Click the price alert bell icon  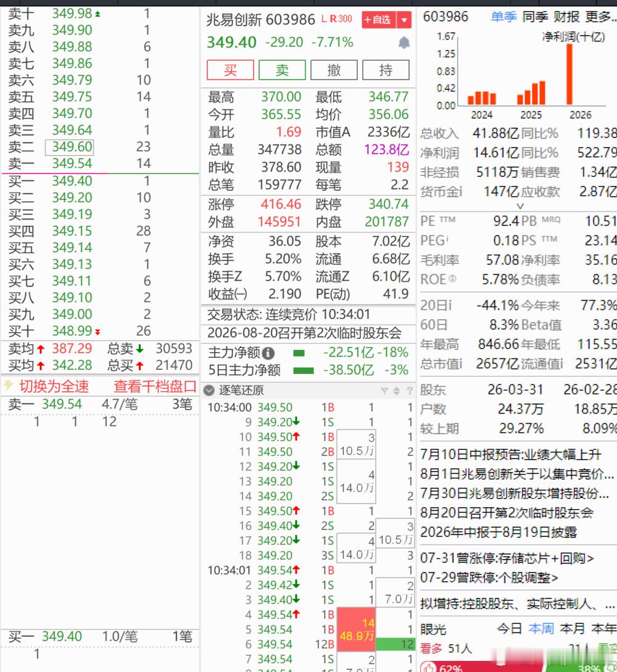(x=404, y=43)
